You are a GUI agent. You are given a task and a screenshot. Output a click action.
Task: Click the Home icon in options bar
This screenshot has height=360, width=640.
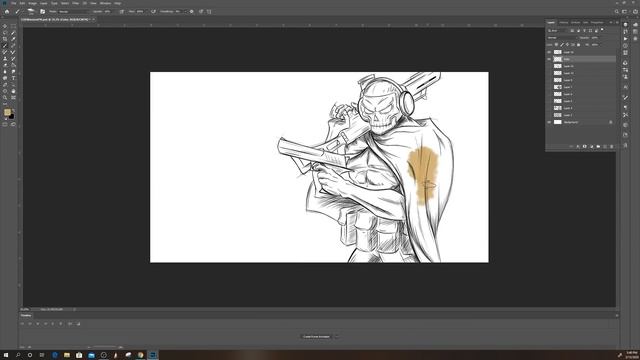tap(7, 11)
